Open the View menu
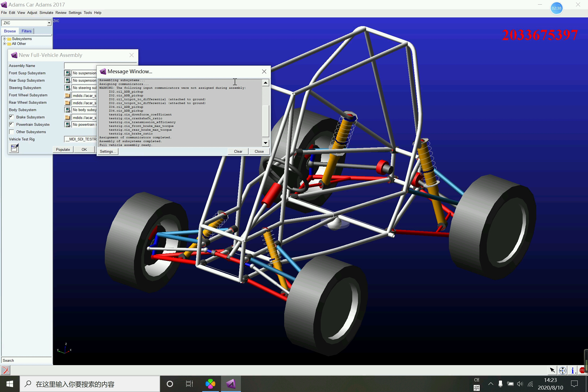This screenshot has height=392, width=588. tap(21, 13)
